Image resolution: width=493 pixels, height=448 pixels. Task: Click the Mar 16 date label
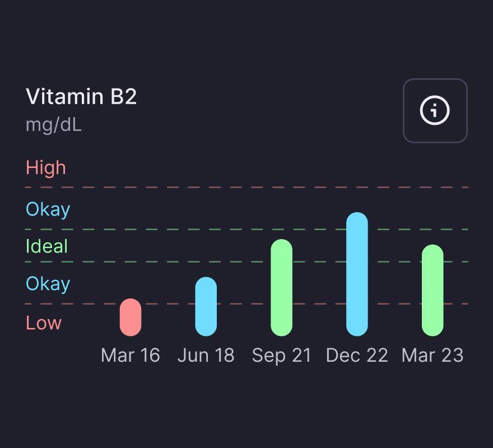tap(131, 355)
